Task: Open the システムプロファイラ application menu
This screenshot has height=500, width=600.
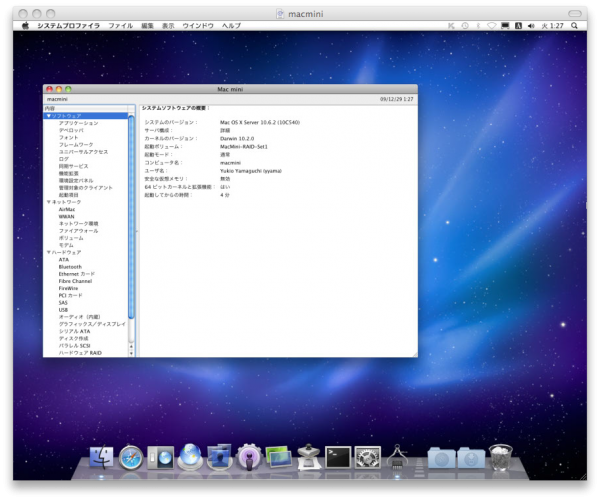Action: point(68,26)
